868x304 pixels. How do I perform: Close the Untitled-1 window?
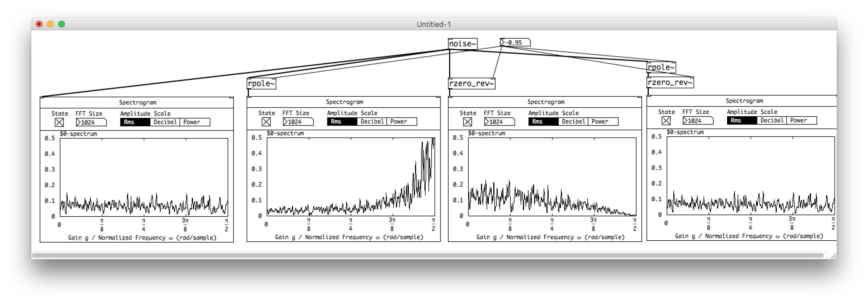39,24
